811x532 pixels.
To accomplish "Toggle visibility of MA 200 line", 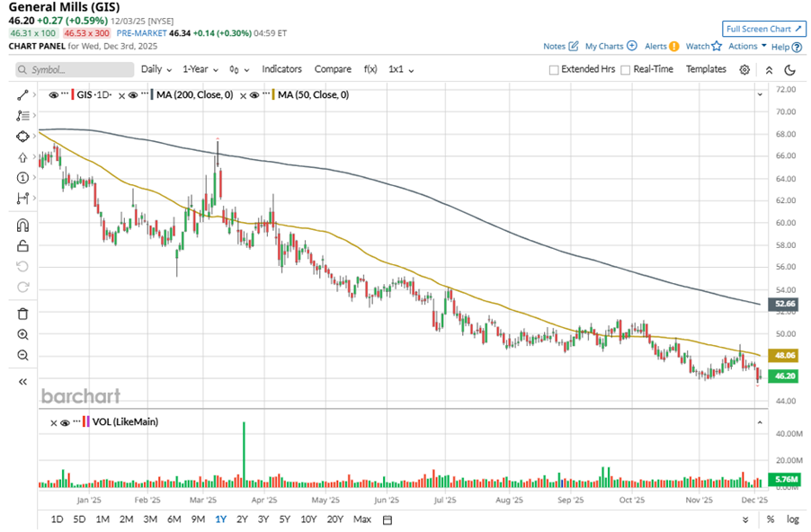I will [x=133, y=95].
